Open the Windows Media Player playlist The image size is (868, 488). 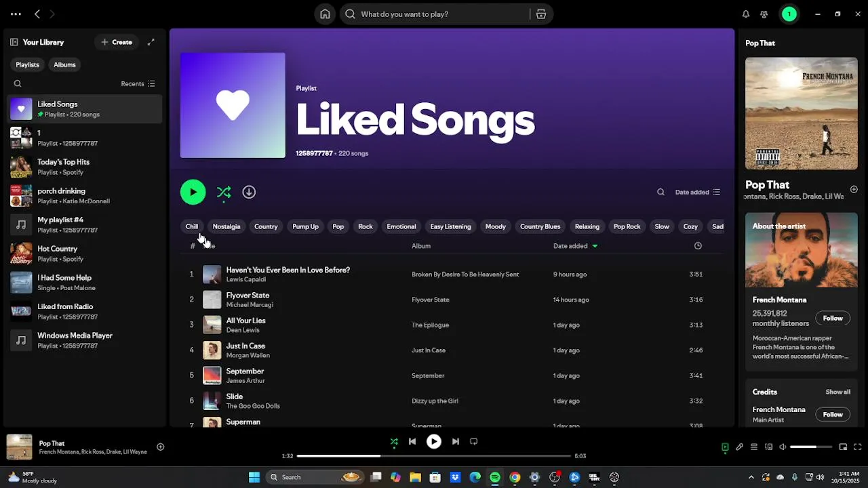coord(85,340)
